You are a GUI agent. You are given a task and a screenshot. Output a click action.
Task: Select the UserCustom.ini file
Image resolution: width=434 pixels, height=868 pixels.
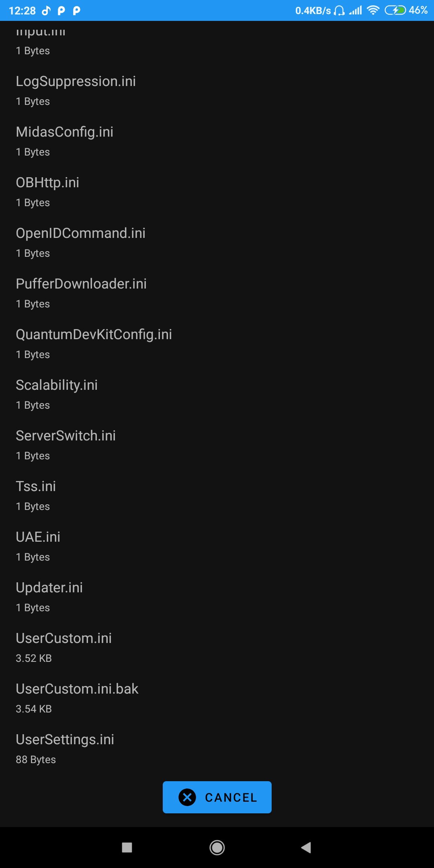64,647
